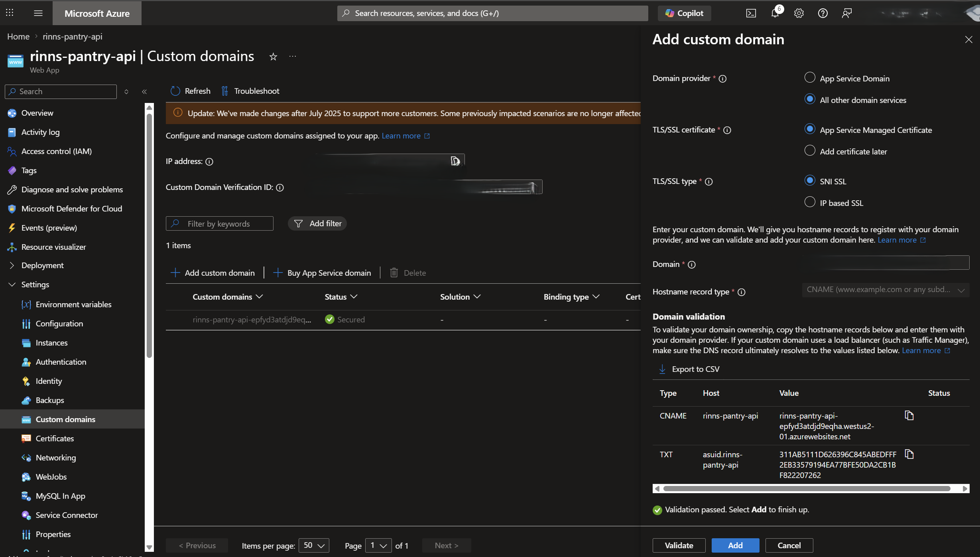Open the feedback icon in header
The width and height of the screenshot is (980, 557).
[x=846, y=13]
